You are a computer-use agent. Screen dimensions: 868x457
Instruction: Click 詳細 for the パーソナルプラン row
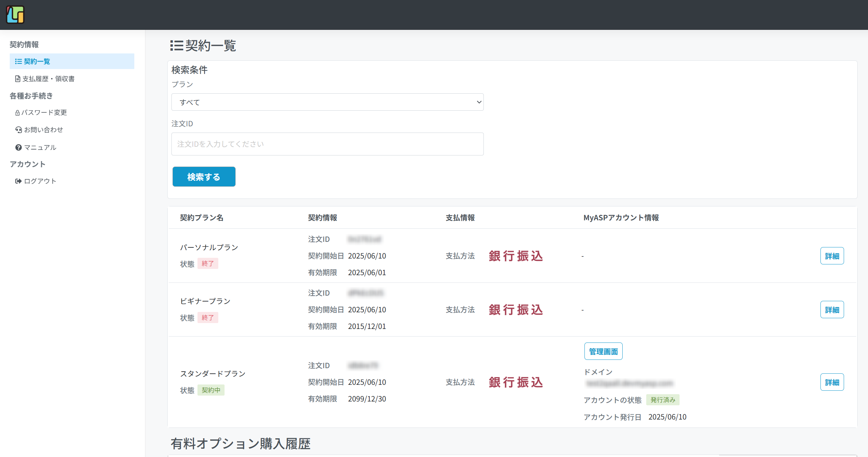(832, 256)
